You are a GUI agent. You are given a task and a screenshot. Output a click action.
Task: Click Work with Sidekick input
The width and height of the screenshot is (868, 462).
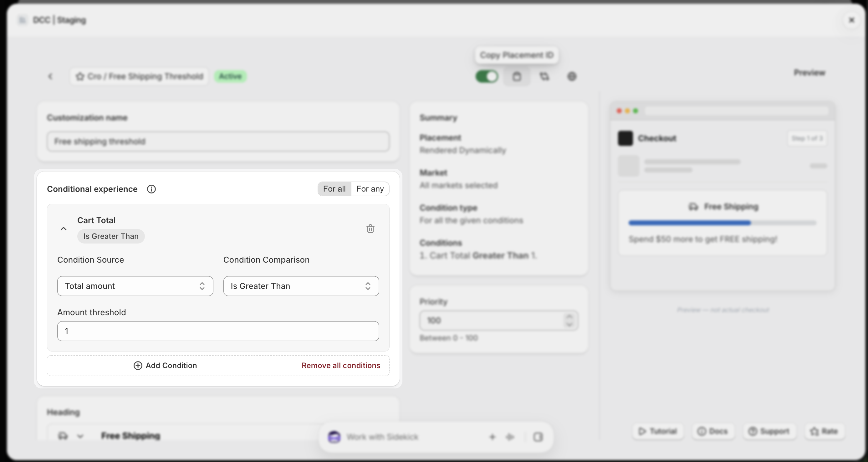(382, 437)
